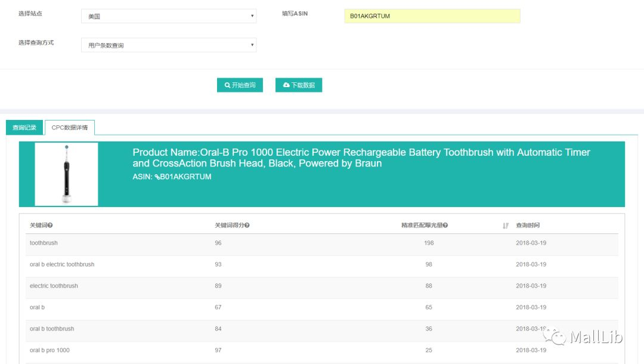Click the 开始查询 search button

[x=240, y=85]
